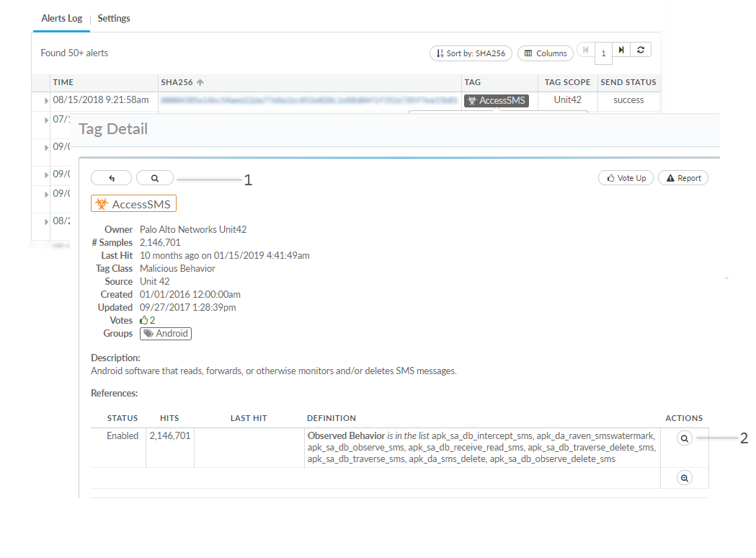Click the SEND STATUS column header
Viewport: 756px width, 558px height.
pos(628,82)
